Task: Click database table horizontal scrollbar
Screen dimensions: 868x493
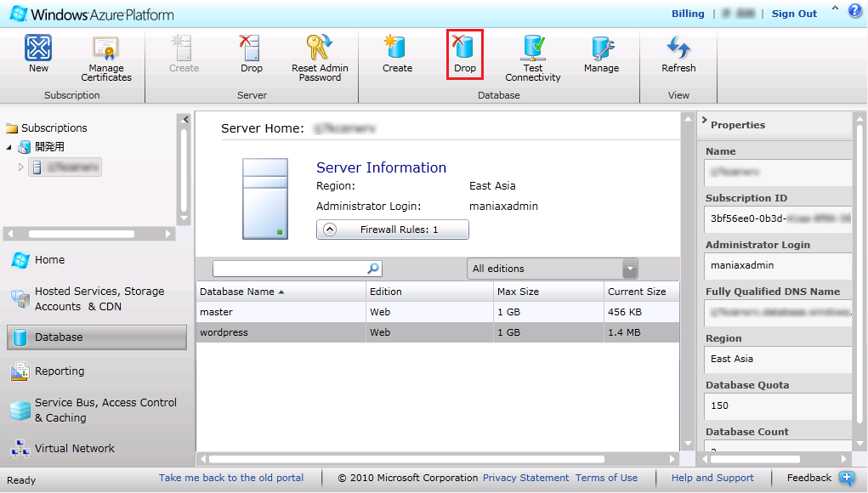Action: click(x=438, y=459)
